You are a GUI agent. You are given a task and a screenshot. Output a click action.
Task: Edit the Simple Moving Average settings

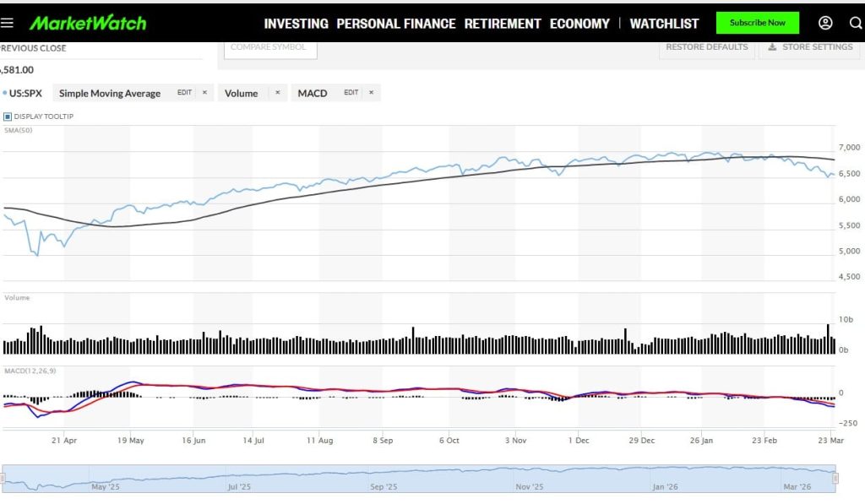tap(184, 93)
